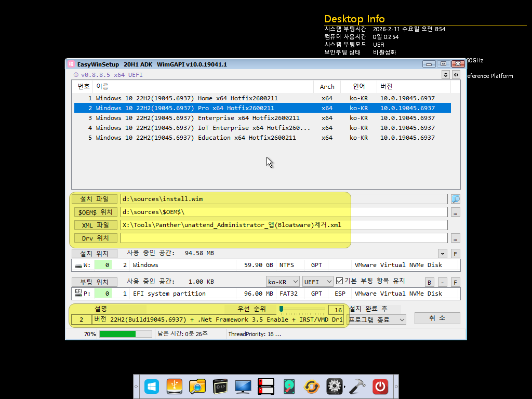Image resolution: width=532 pixels, height=399 pixels.
Task: Click the browse button for $OEM$ path
Action: click(455, 212)
